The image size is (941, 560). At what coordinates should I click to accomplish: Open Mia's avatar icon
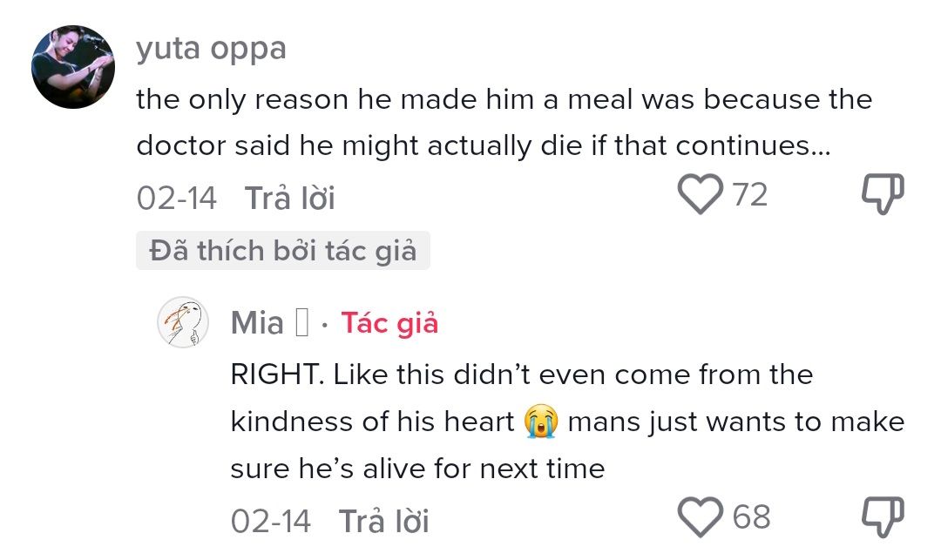(x=185, y=322)
